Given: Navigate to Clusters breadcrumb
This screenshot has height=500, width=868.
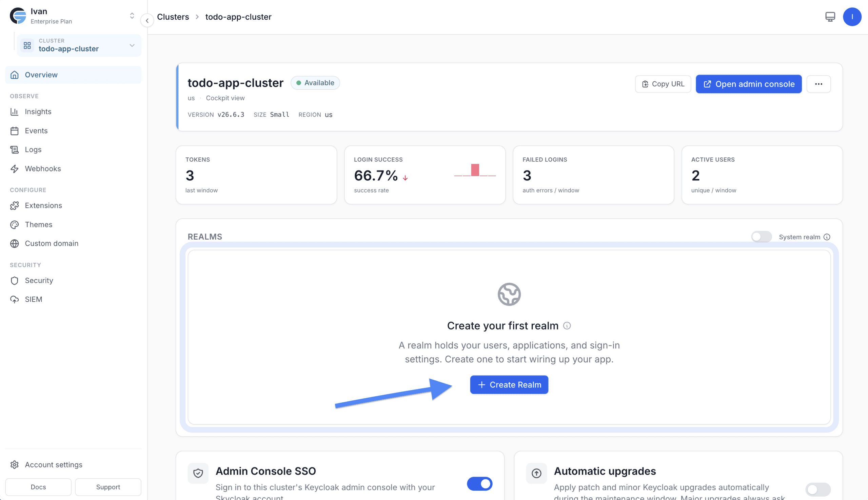Looking at the screenshot, I should (173, 17).
